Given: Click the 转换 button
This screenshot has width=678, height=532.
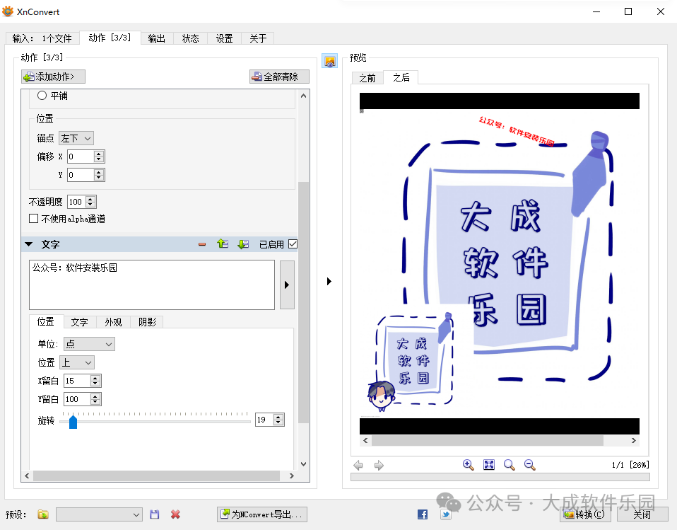Looking at the screenshot, I should click(x=585, y=514).
